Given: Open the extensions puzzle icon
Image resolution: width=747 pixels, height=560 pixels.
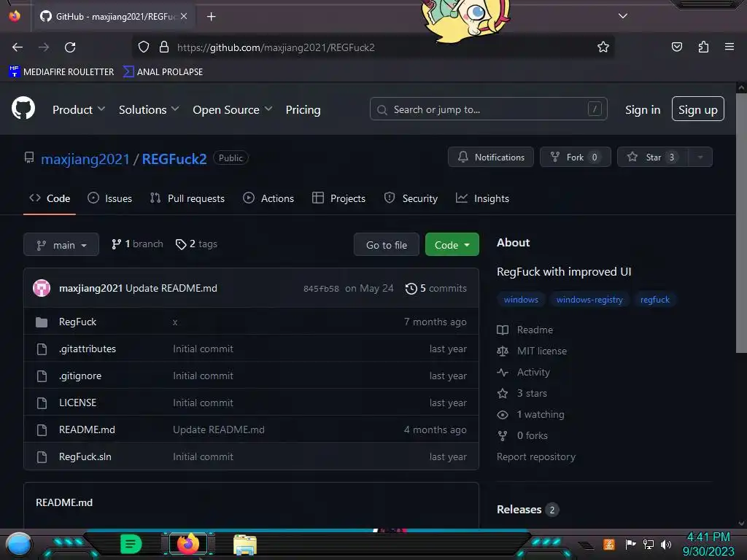Looking at the screenshot, I should click(703, 47).
